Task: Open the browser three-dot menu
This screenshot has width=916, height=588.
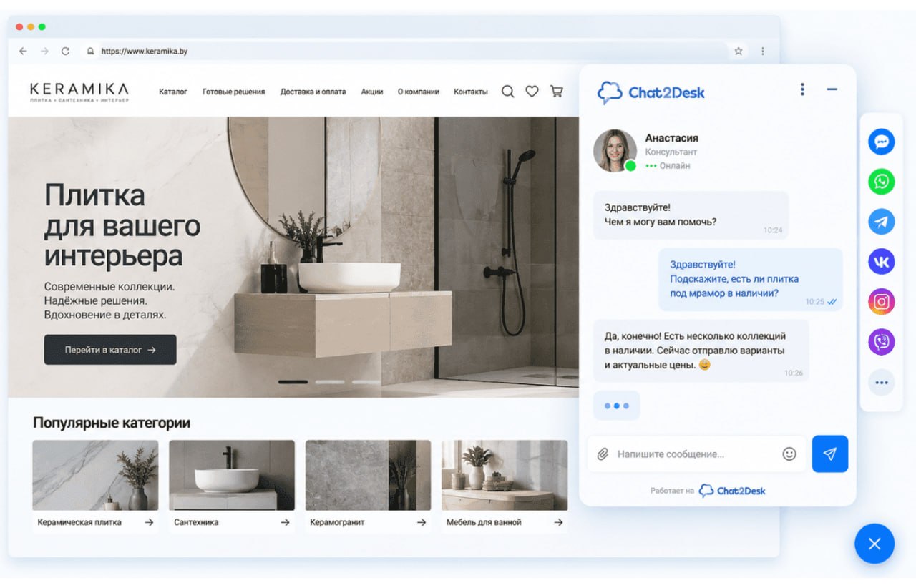Action: [763, 52]
